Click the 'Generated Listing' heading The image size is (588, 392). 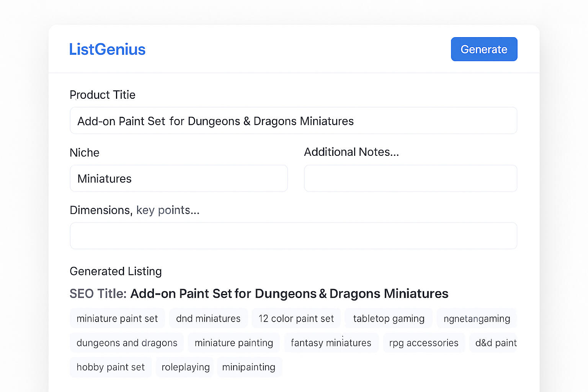pyautogui.click(x=116, y=271)
